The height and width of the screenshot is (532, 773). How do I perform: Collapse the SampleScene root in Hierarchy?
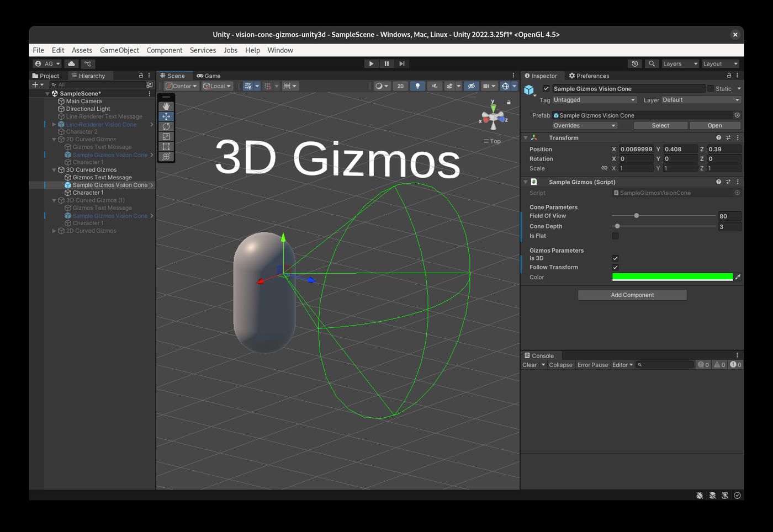coord(47,94)
